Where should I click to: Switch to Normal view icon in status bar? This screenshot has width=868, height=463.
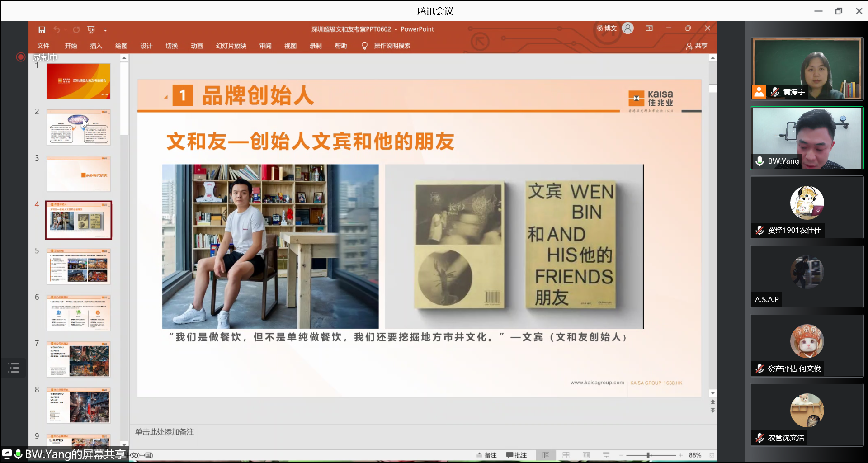546,455
